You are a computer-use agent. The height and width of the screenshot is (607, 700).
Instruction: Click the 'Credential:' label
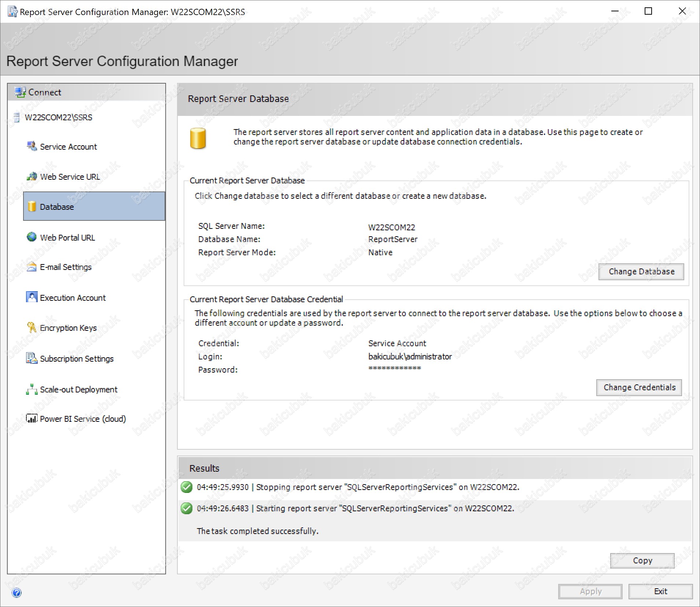coord(219,344)
